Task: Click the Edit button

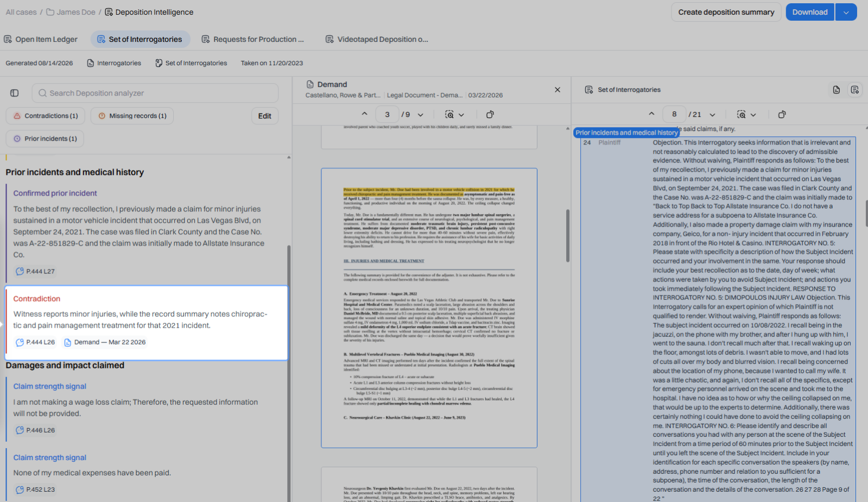Action: pyautogui.click(x=265, y=116)
